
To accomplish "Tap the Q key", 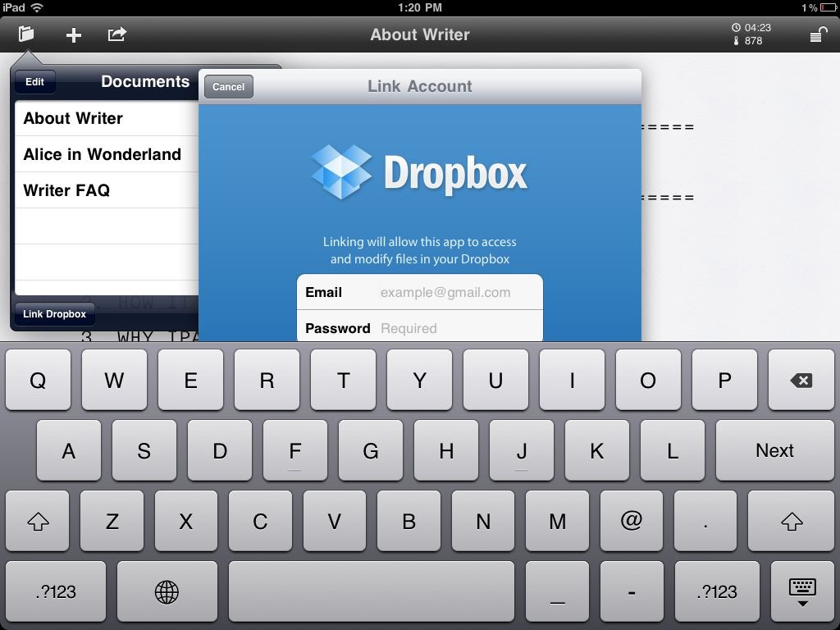I will click(x=38, y=381).
